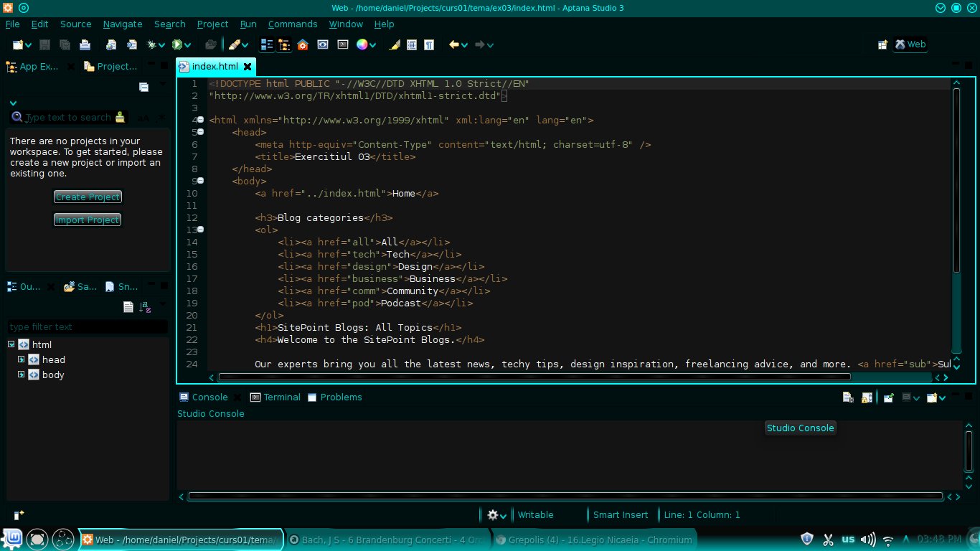Click the editor horizontal scrollbar
The image size is (980, 551).
point(534,377)
